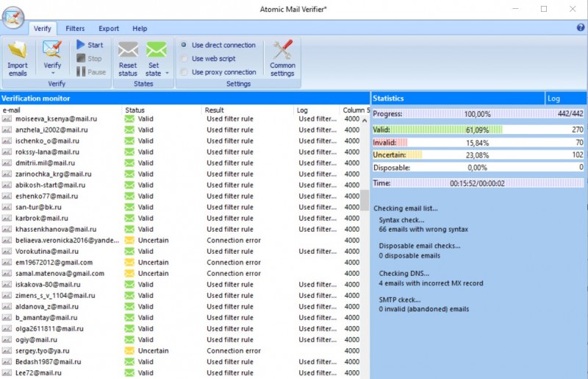Click the Valid status icon for anzhela_i2002@mail.ru
588x379 pixels.
point(129,130)
